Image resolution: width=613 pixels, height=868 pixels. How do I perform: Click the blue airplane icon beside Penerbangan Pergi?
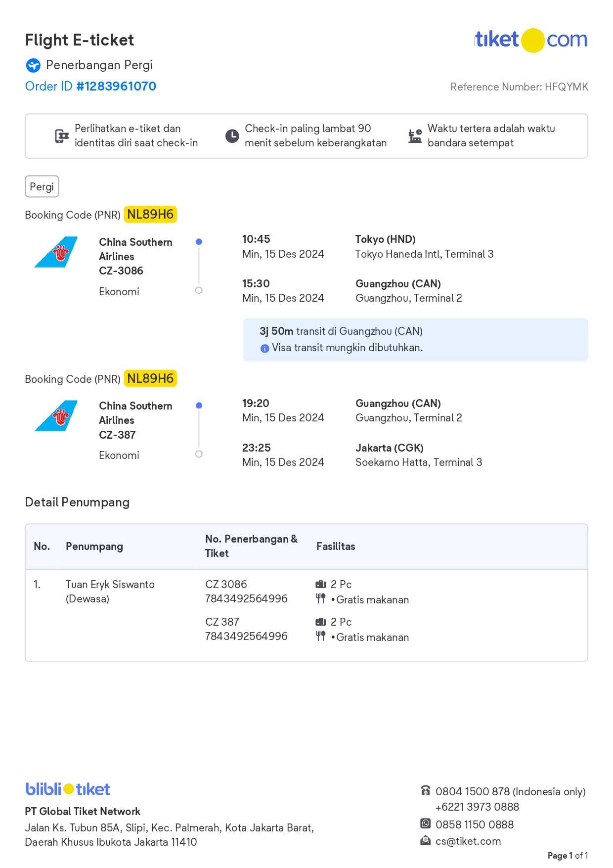pos(33,65)
